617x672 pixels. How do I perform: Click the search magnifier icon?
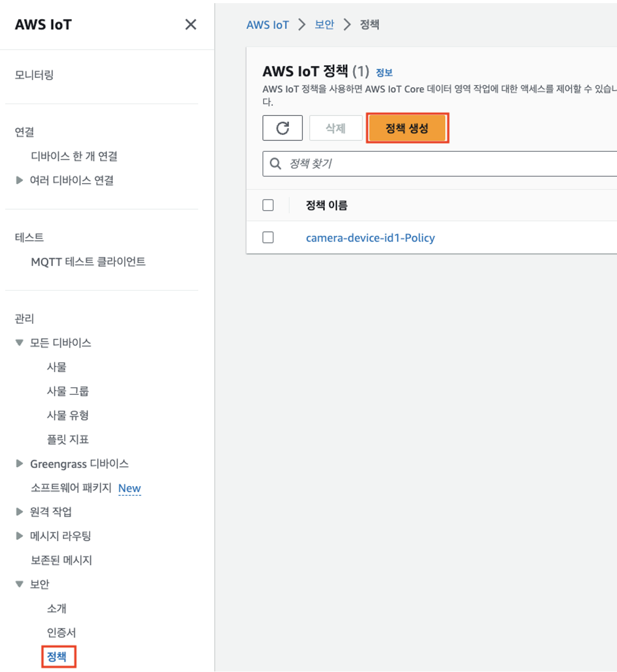(x=275, y=164)
